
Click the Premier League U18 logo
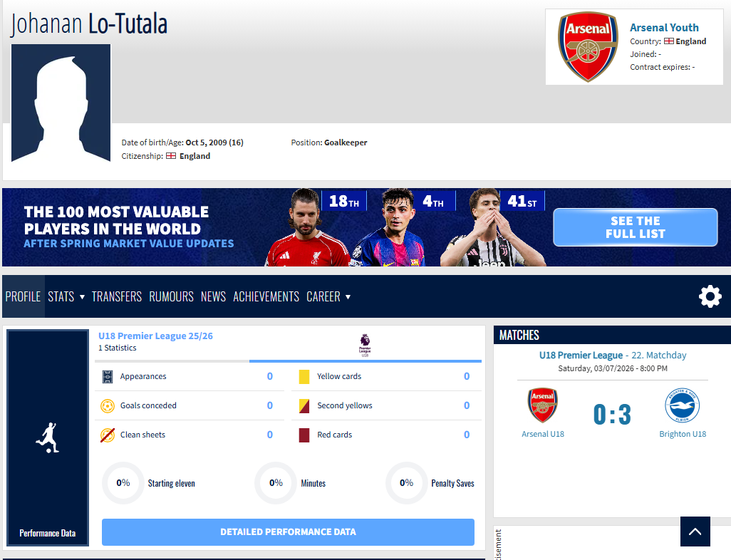point(365,345)
